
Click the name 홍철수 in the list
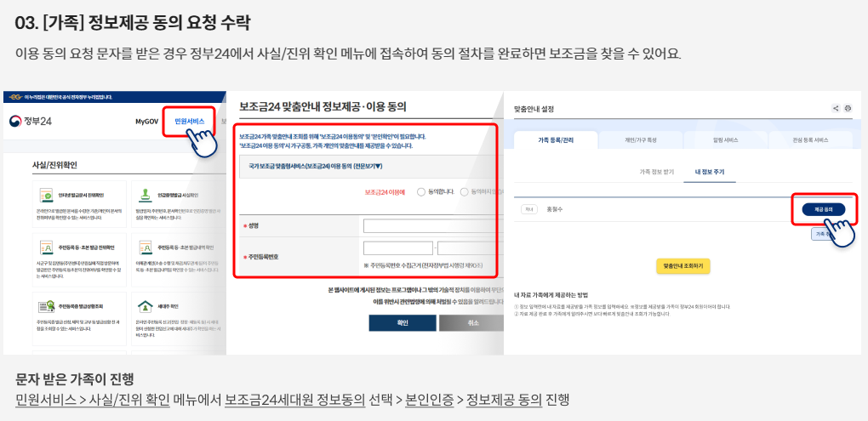tap(554, 209)
